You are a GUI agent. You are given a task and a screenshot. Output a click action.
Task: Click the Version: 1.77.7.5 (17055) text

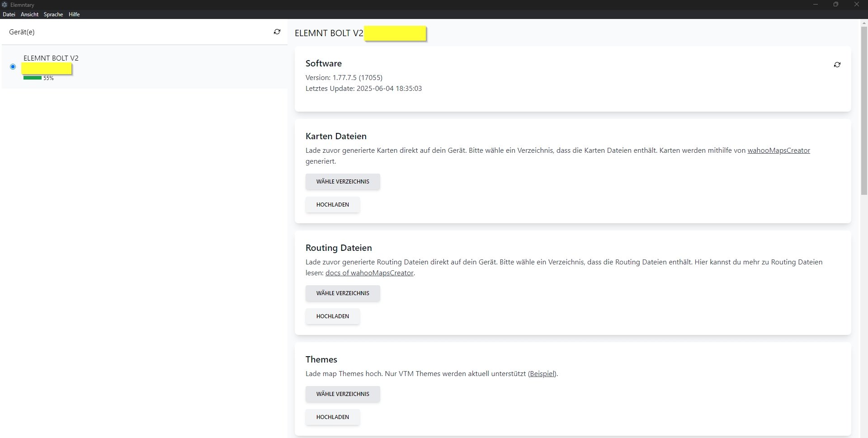tap(344, 78)
